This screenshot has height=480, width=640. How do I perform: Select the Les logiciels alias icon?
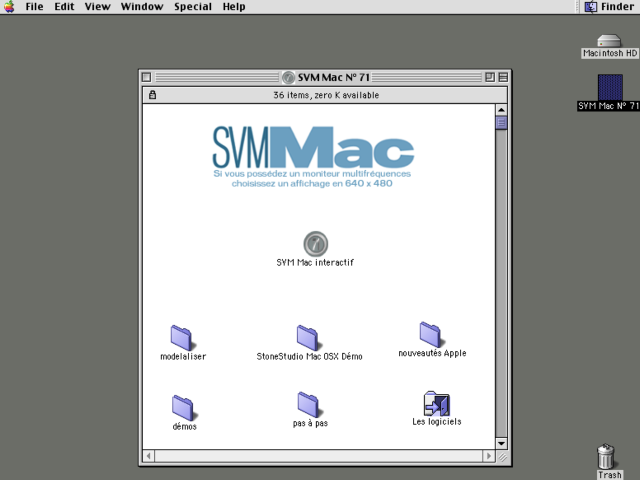437,403
